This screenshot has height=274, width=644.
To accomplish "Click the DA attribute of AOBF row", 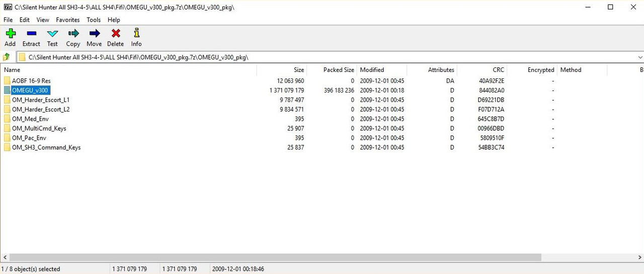I will tap(450, 81).
